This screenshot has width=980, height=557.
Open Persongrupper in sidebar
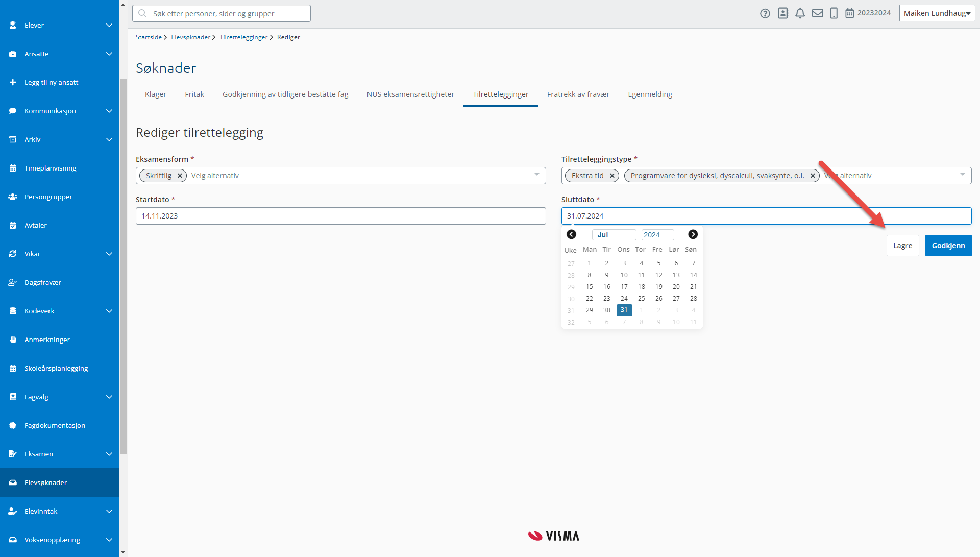(59, 197)
